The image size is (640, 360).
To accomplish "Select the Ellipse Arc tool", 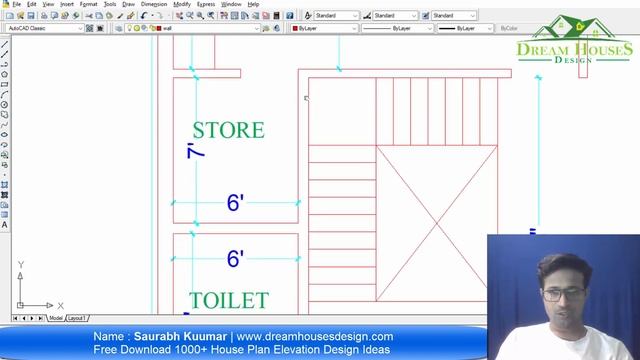I will click(x=4, y=145).
